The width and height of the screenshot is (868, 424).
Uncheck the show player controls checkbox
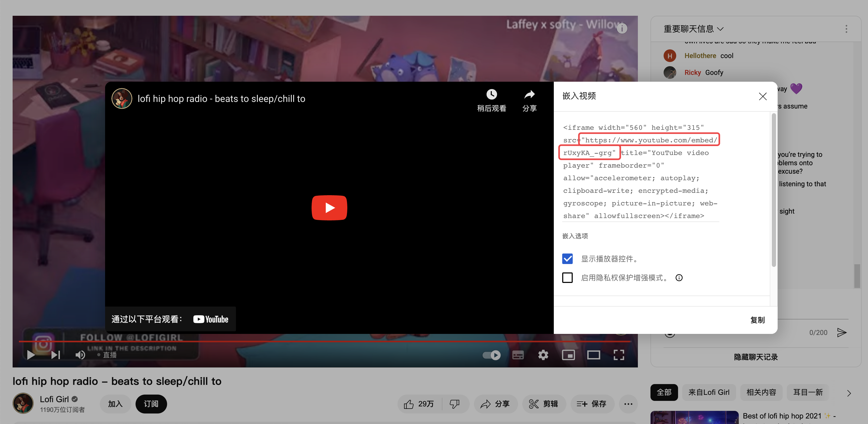(x=567, y=259)
